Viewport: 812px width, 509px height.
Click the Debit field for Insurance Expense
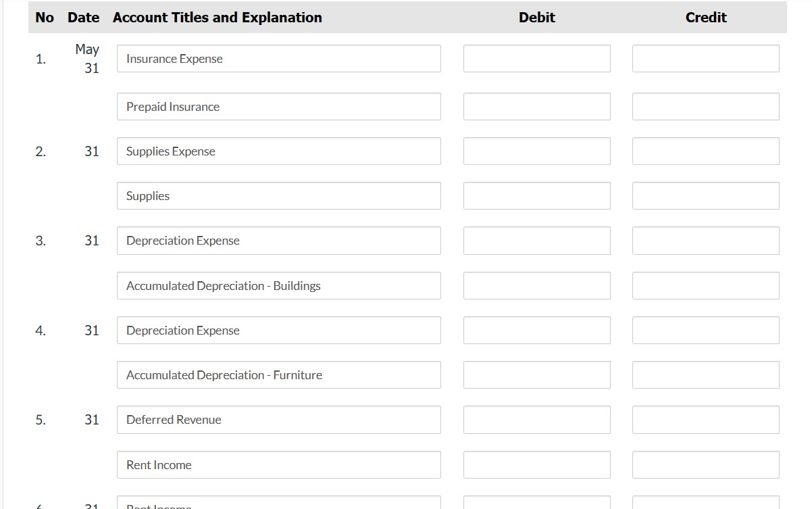[x=537, y=59]
